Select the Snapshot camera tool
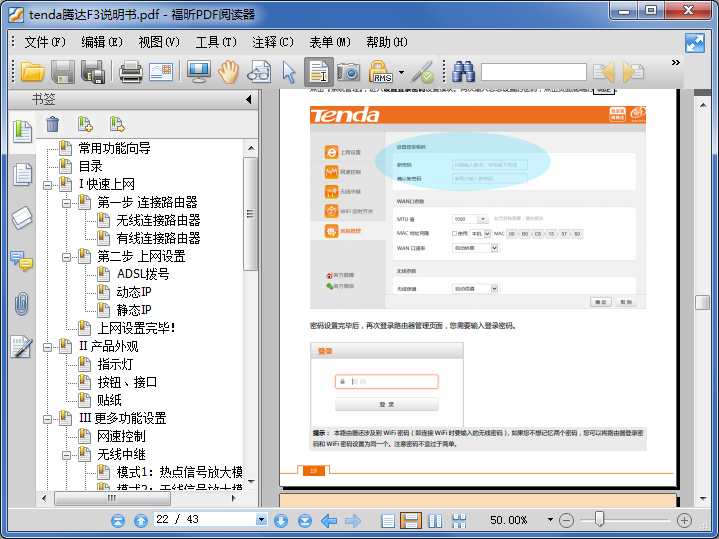The image size is (719, 539). pos(348,72)
